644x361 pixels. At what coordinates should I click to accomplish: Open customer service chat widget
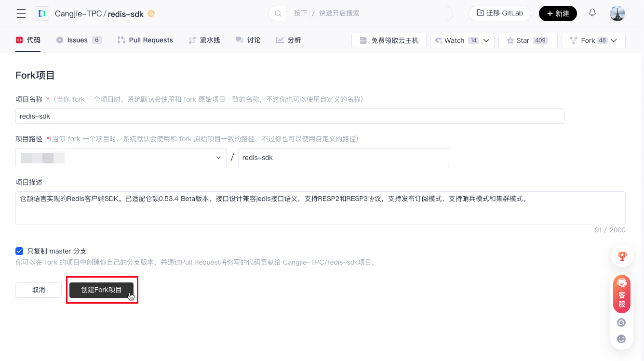[622, 294]
